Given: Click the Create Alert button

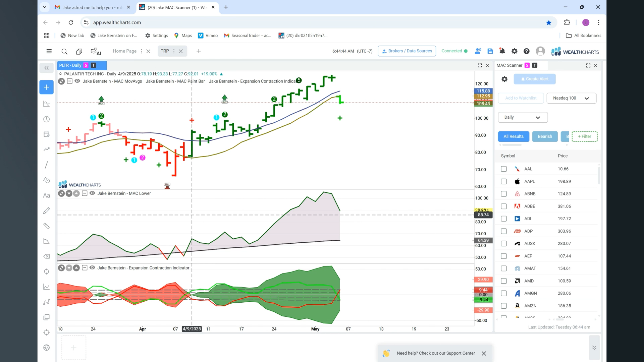Looking at the screenshot, I should [x=534, y=79].
